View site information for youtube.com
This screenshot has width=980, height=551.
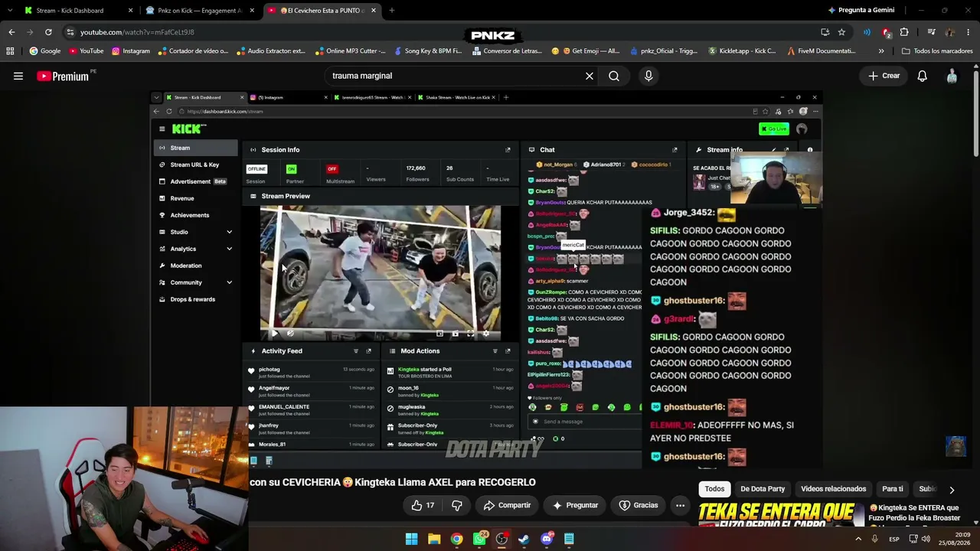[70, 32]
